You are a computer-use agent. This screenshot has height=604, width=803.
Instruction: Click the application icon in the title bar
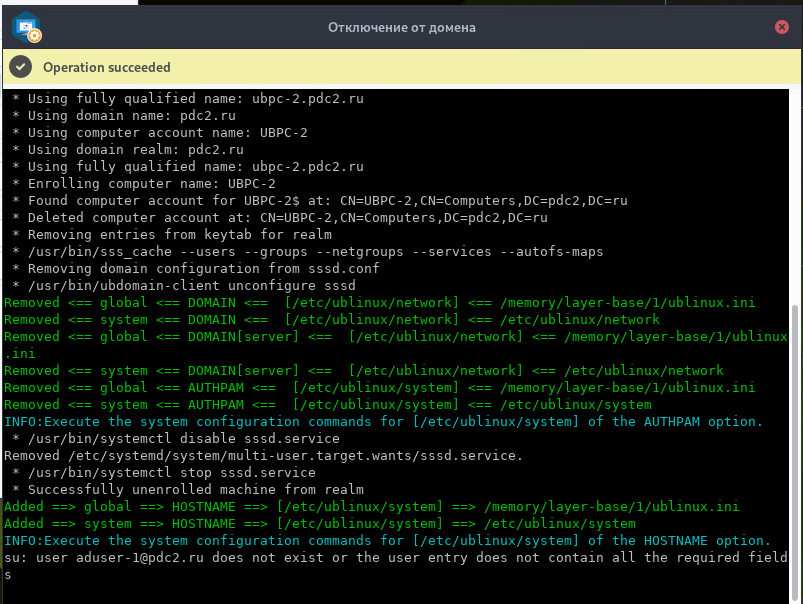(x=26, y=27)
